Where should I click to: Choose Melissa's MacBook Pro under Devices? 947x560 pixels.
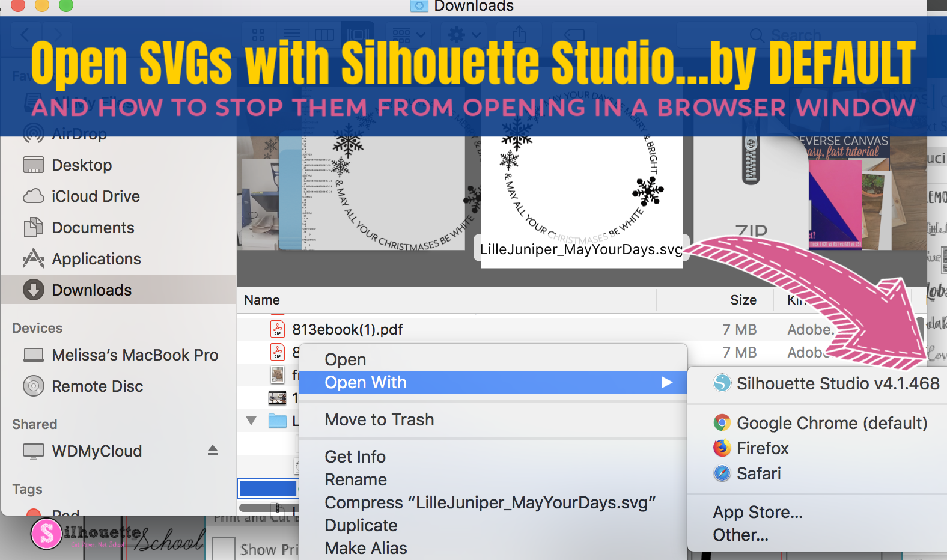click(x=120, y=355)
